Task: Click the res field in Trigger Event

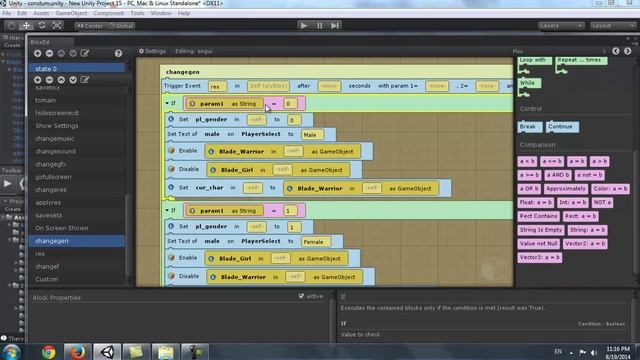Action: [217, 87]
